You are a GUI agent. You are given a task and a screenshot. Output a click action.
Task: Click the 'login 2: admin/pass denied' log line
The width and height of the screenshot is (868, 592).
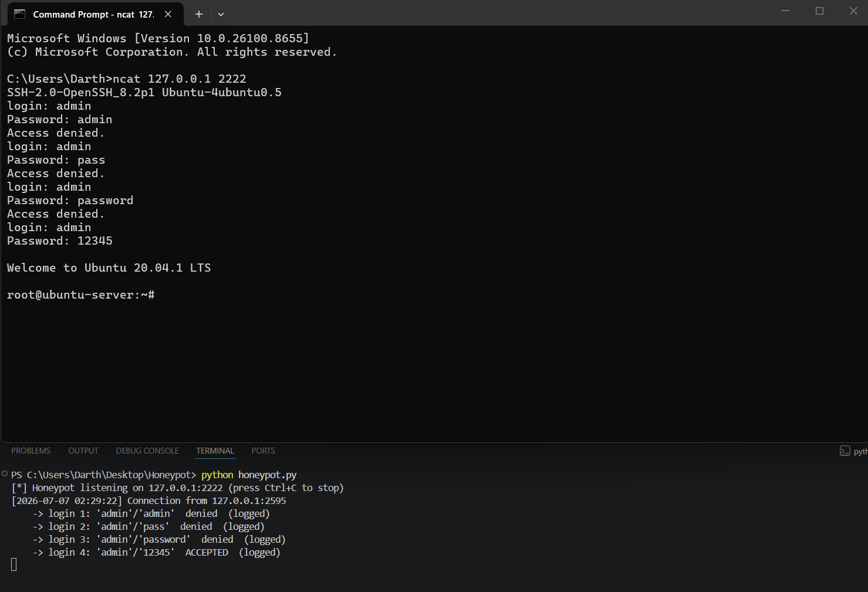pos(148,526)
